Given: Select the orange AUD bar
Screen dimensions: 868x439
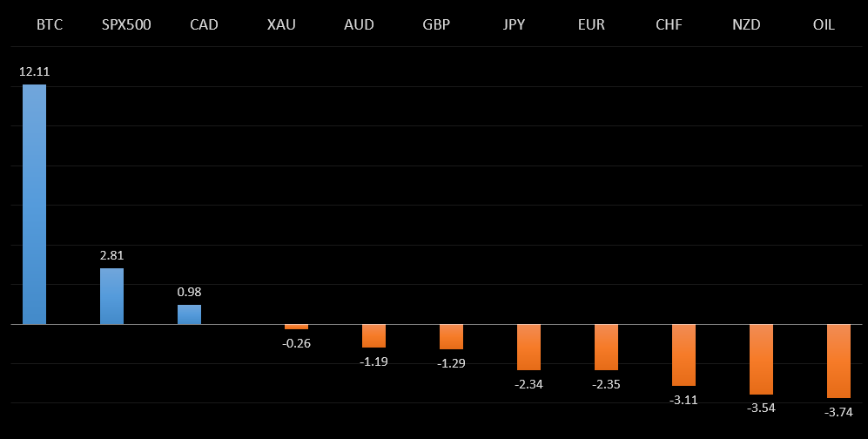Looking at the screenshot, I should tap(373, 335).
